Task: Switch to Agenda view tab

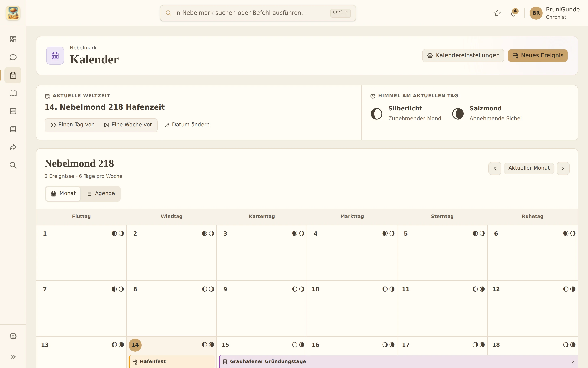Action: [101, 194]
